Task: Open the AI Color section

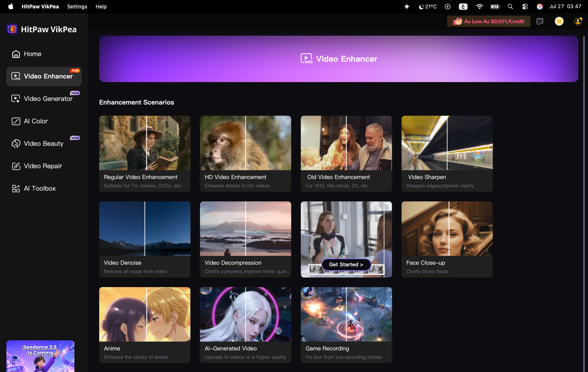Action: 44,121
